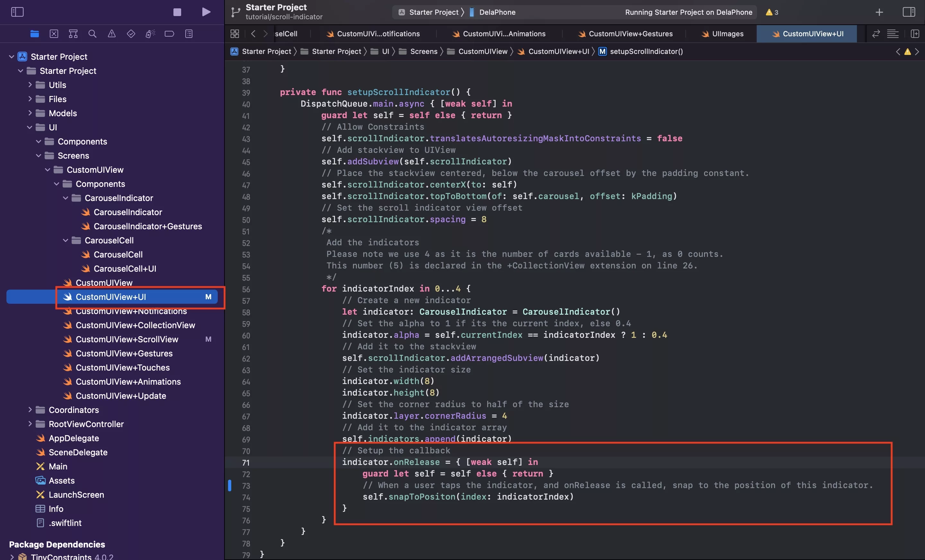Click the warnings count badge in toolbar
925x560 pixels.
click(x=772, y=12)
